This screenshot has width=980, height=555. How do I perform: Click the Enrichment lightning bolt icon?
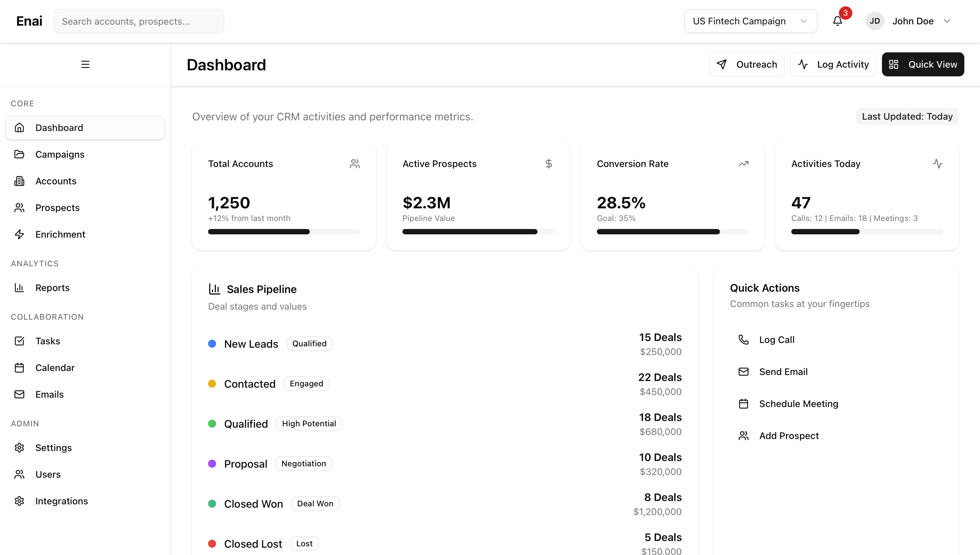[x=19, y=234]
